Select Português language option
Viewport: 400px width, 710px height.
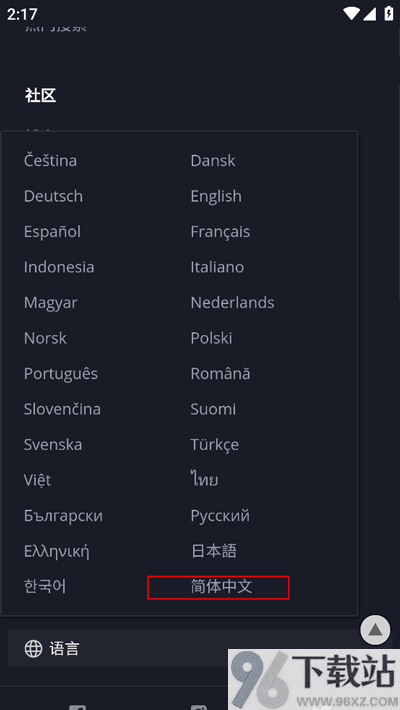click(61, 374)
